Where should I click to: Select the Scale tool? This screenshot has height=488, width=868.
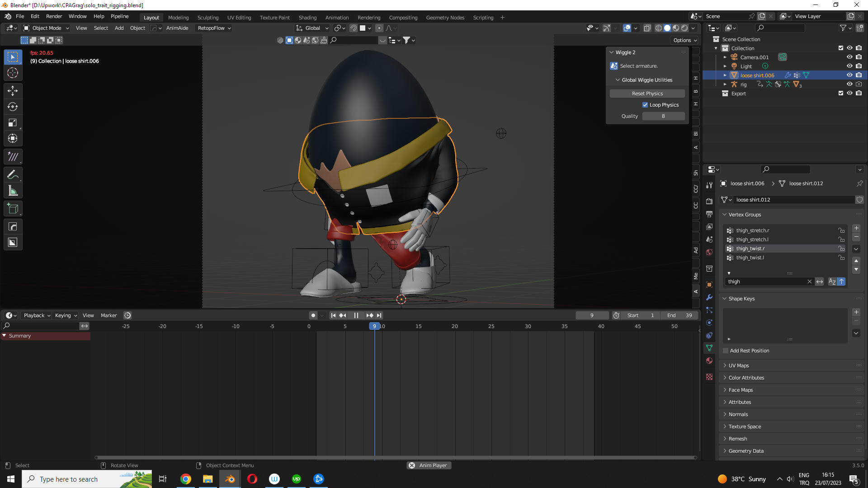tap(13, 122)
